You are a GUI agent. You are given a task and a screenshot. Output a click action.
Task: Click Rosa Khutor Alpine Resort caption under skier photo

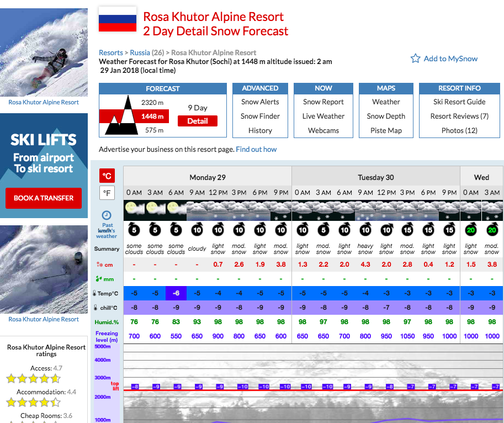coord(44,319)
